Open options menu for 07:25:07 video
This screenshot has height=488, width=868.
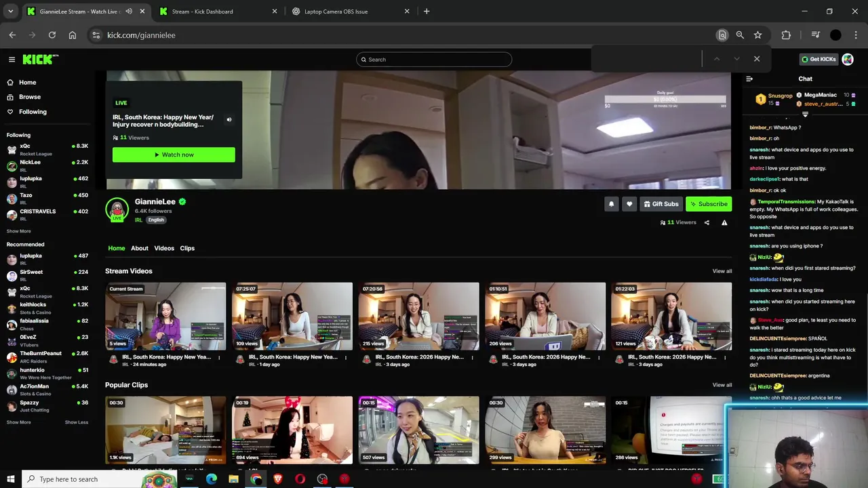click(346, 357)
